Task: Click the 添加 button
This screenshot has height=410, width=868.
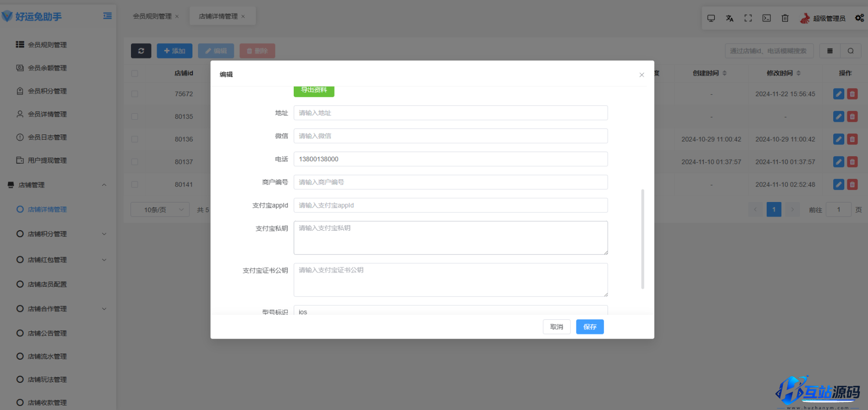Action: click(174, 51)
